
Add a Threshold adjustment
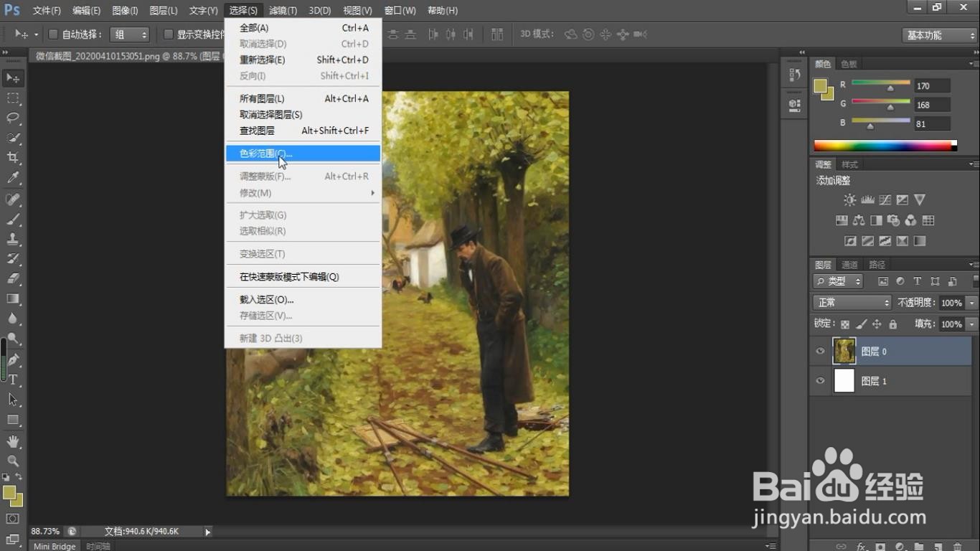pyautogui.click(x=885, y=241)
